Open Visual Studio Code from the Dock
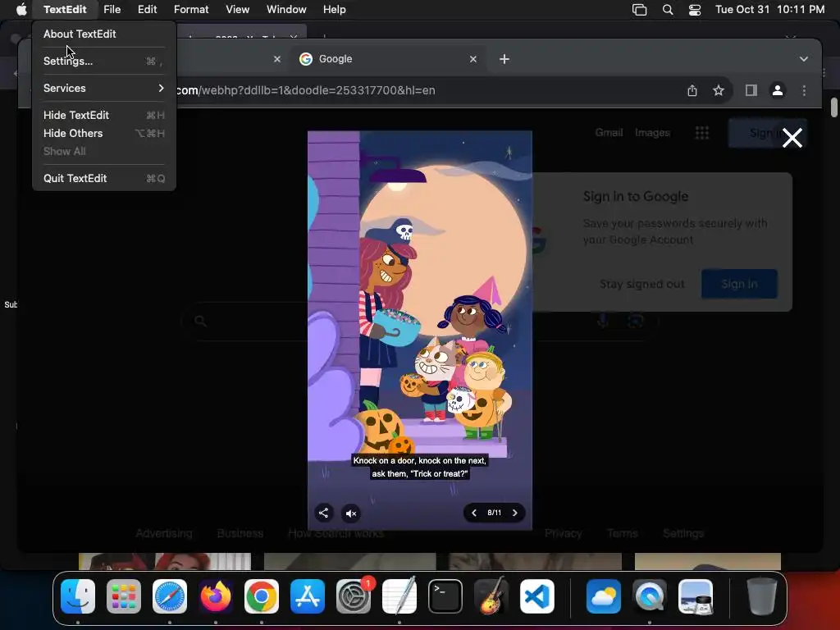840x630 pixels. tap(537, 596)
